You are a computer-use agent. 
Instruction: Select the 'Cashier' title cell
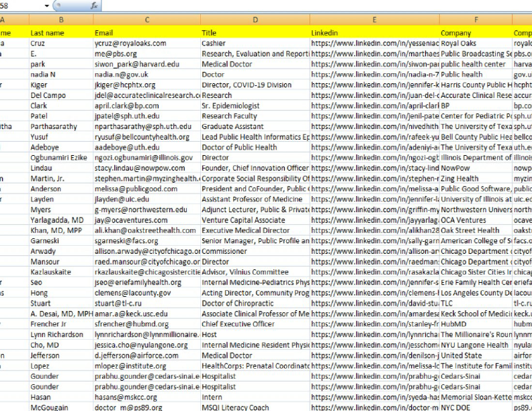[255, 44]
